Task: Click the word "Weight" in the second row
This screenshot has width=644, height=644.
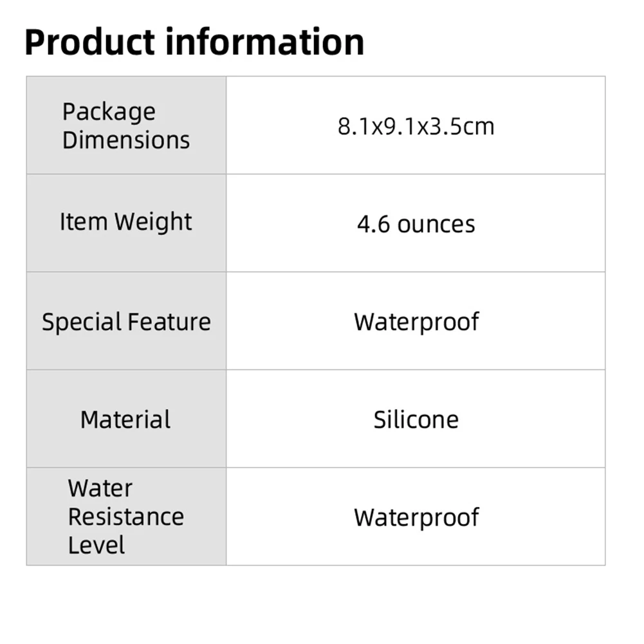Action: (x=153, y=223)
